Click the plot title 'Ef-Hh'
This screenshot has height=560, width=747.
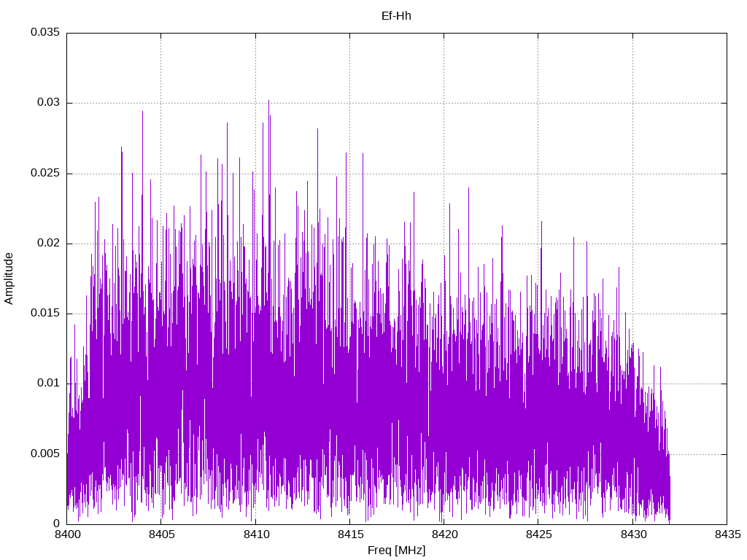point(396,16)
